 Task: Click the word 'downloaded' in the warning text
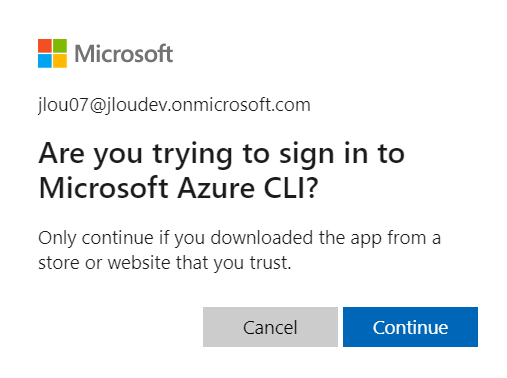[x=262, y=238]
